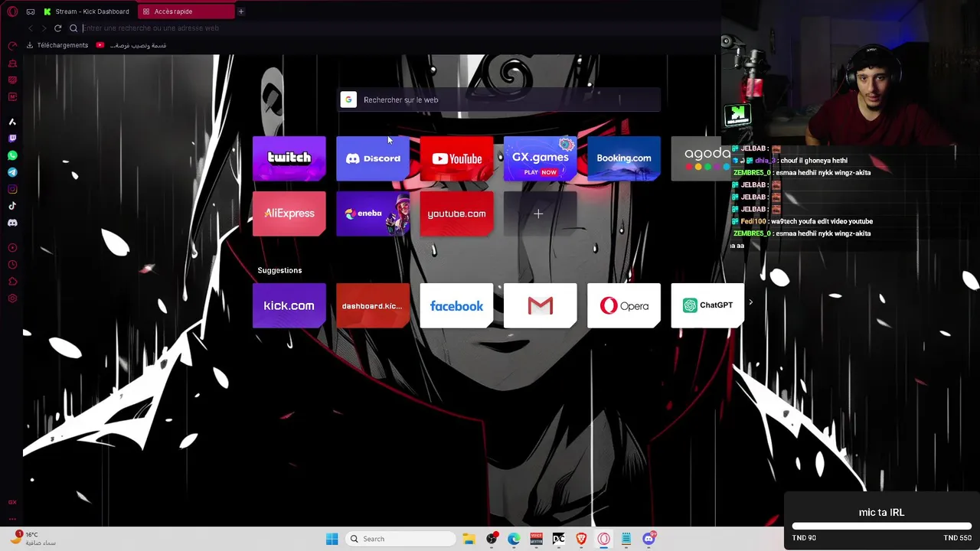Open Discord in the browser sidebar
This screenshot has height=551, width=980.
(x=12, y=223)
